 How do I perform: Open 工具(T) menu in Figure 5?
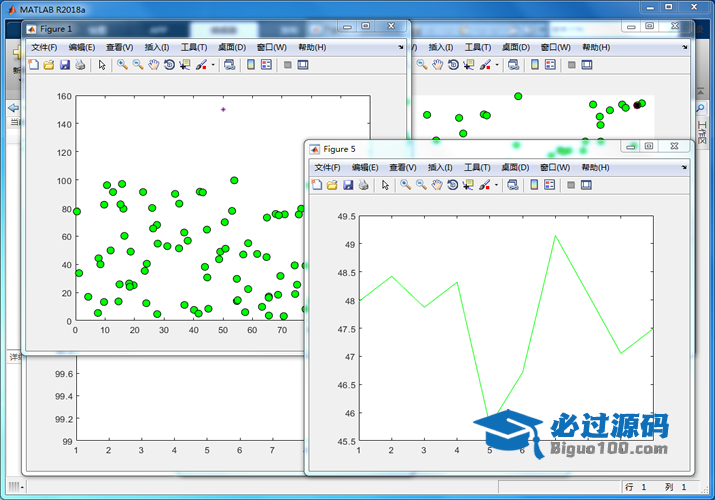477,167
